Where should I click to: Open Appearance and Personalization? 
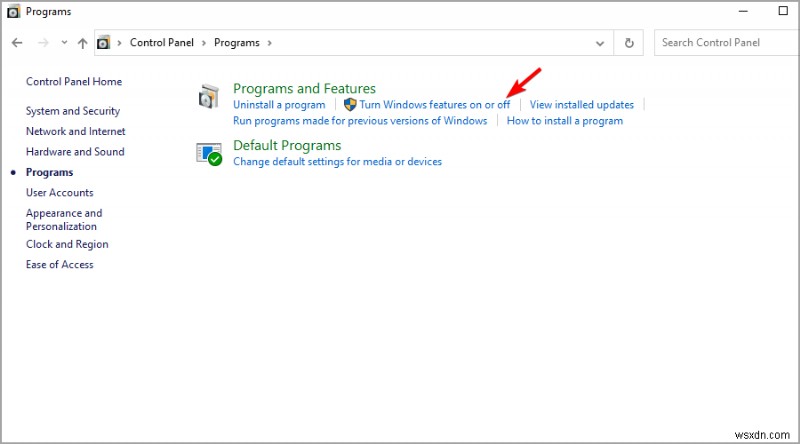[x=64, y=219]
